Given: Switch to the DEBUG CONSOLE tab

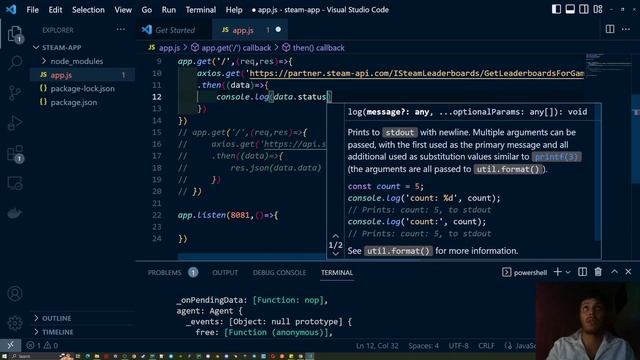Looking at the screenshot, I should click(x=279, y=272).
